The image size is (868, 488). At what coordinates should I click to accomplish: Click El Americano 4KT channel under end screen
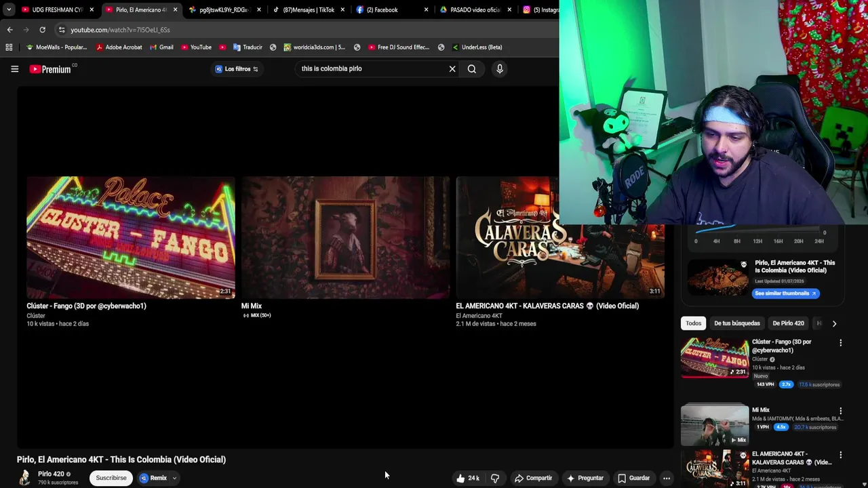pos(479,316)
